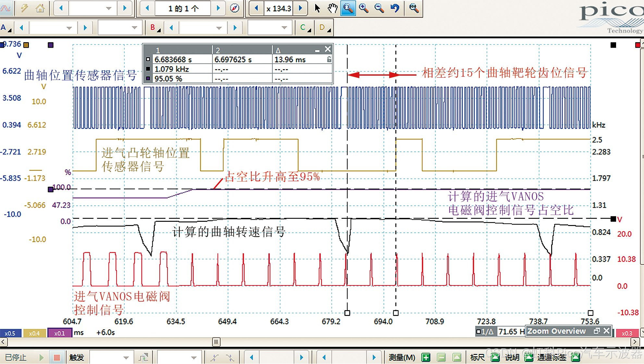
Task: Select the arrow pointer tool
Action: coord(317,8)
